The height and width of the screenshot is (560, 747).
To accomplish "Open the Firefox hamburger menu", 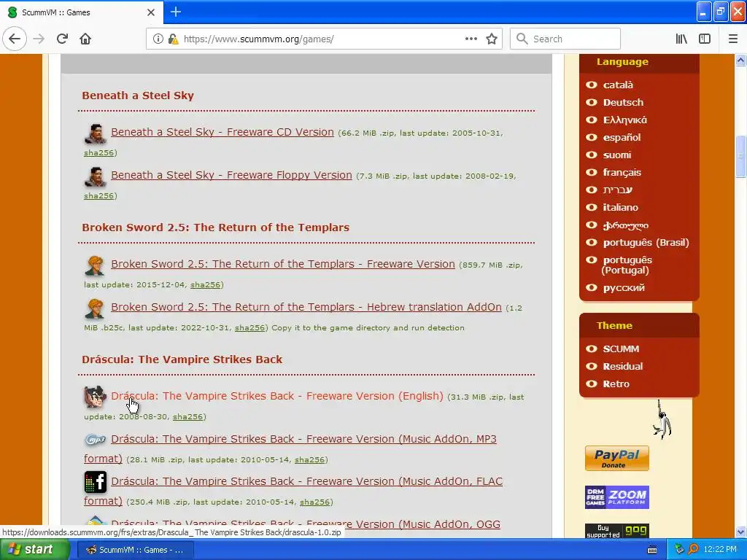I will (732, 39).
